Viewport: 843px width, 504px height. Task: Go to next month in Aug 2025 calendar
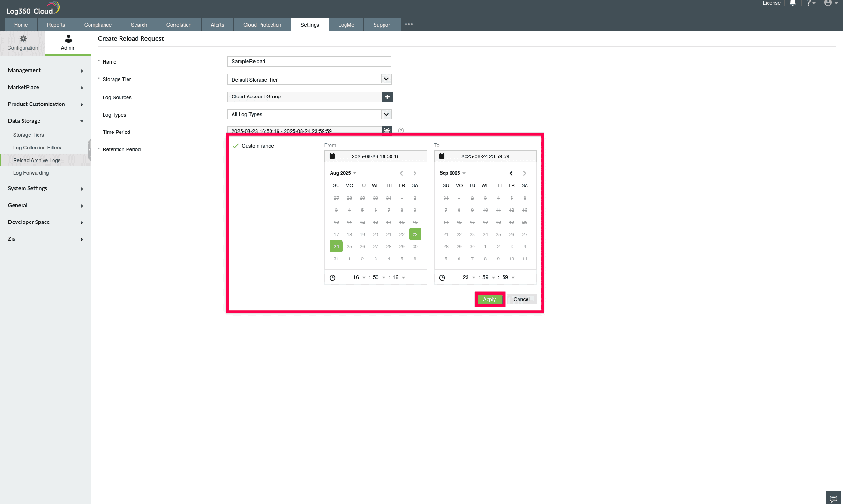(x=415, y=173)
